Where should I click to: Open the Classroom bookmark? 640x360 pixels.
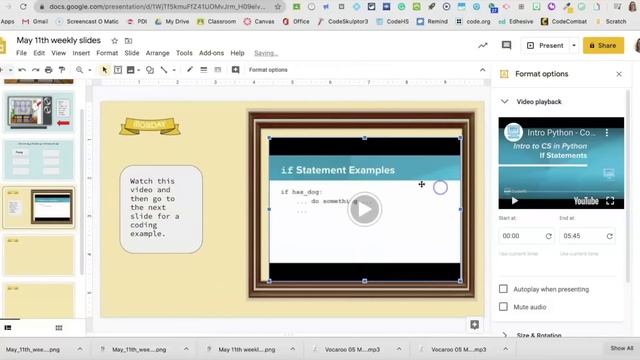pyautogui.click(x=217, y=21)
